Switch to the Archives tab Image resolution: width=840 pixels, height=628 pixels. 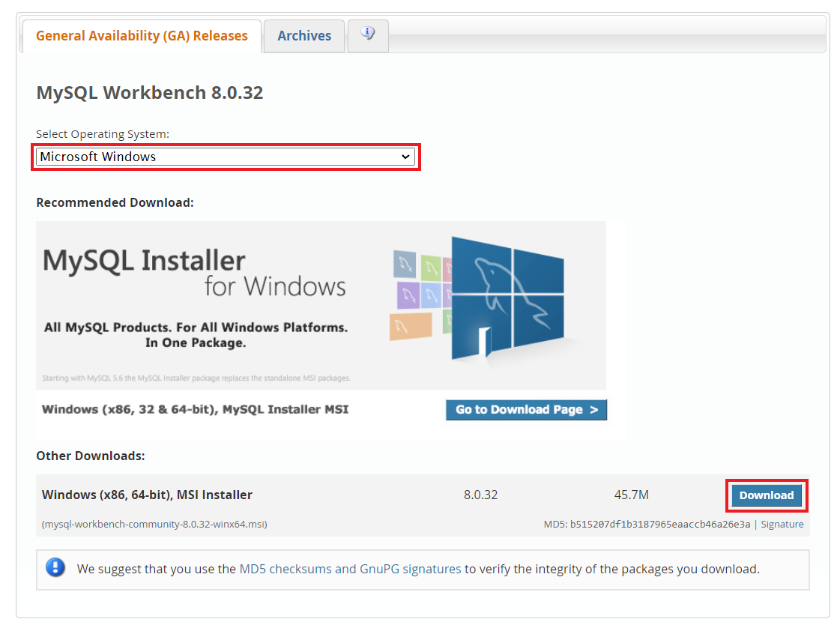[303, 36]
